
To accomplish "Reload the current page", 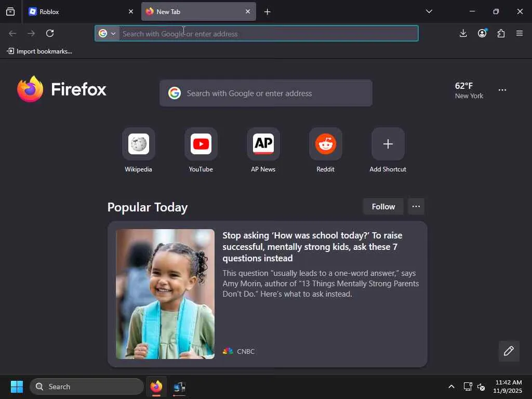I will pos(50,33).
